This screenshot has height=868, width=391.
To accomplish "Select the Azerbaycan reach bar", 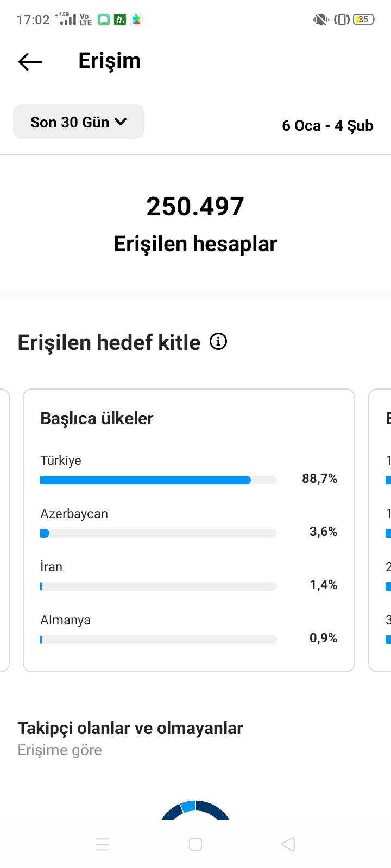I will click(159, 533).
